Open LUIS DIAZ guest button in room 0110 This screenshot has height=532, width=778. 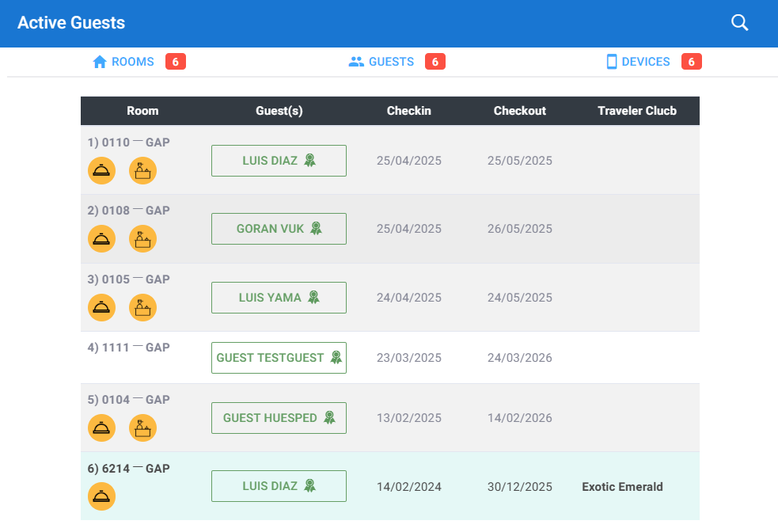click(x=279, y=161)
